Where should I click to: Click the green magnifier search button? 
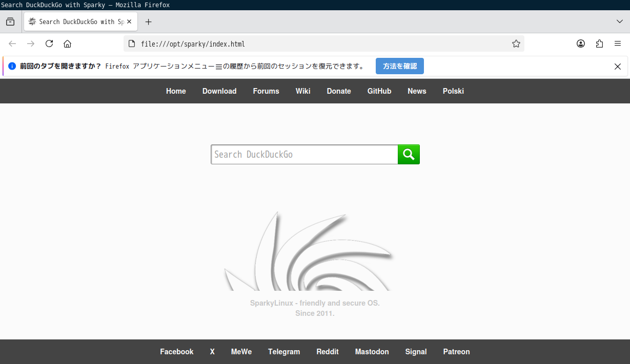click(x=409, y=155)
